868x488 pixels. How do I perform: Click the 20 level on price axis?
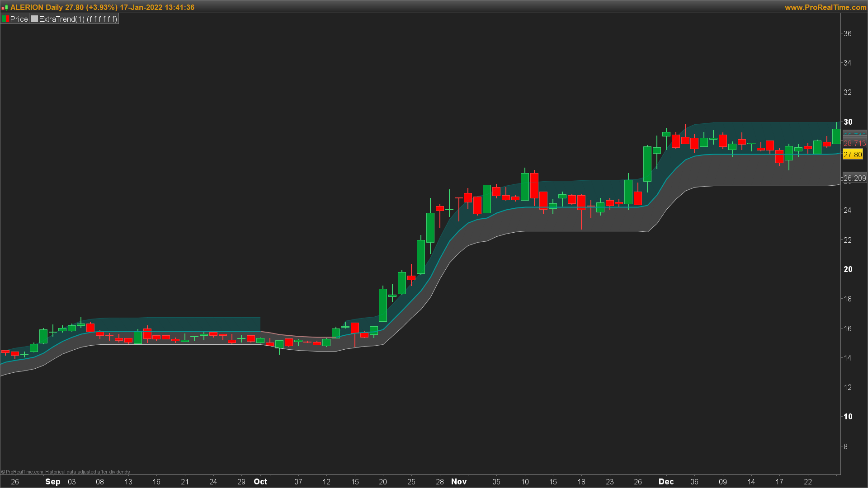click(x=848, y=269)
